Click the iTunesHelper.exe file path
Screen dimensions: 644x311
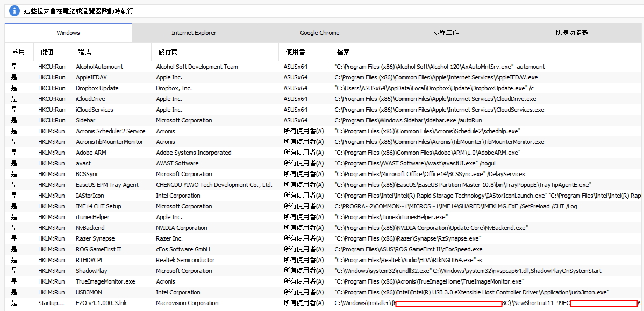391,217
